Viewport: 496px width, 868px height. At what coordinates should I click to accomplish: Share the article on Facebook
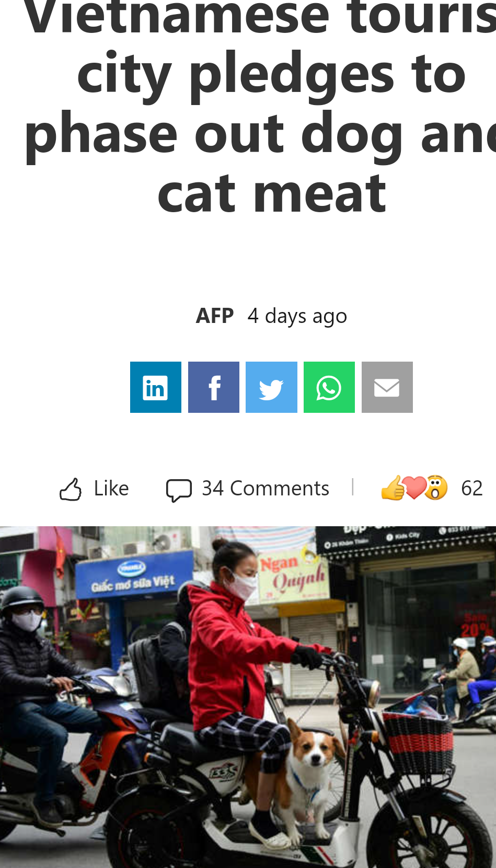[x=214, y=387]
